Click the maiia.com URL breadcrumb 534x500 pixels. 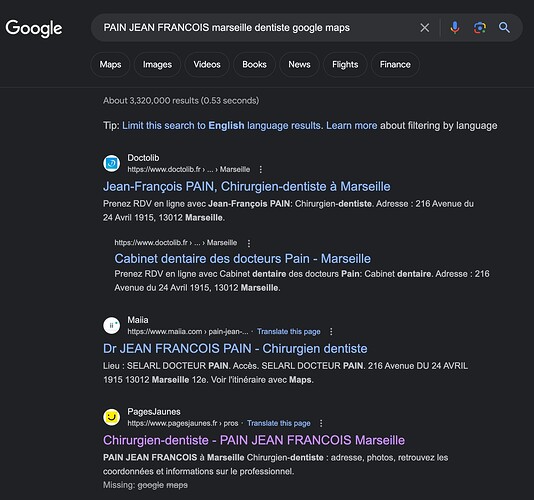click(188, 331)
